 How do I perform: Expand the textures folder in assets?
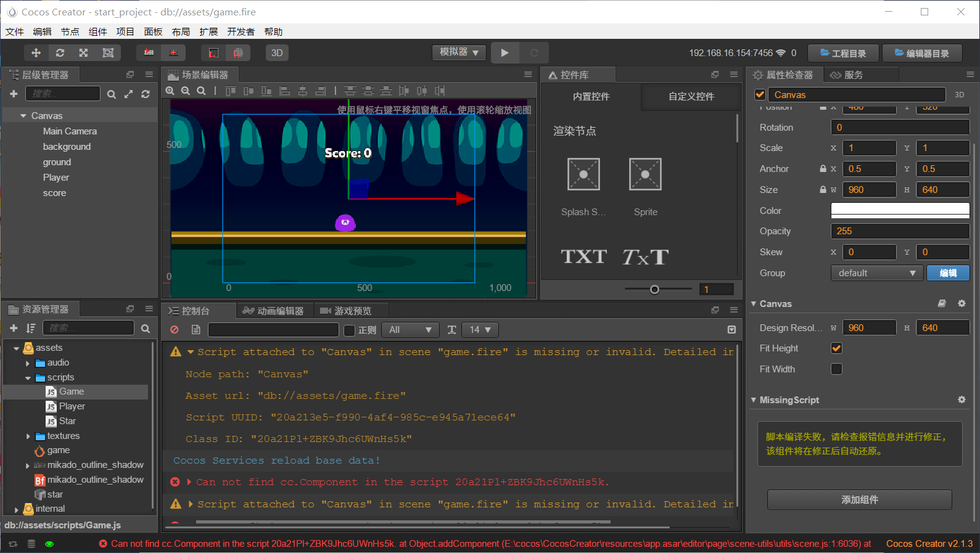pyautogui.click(x=28, y=436)
